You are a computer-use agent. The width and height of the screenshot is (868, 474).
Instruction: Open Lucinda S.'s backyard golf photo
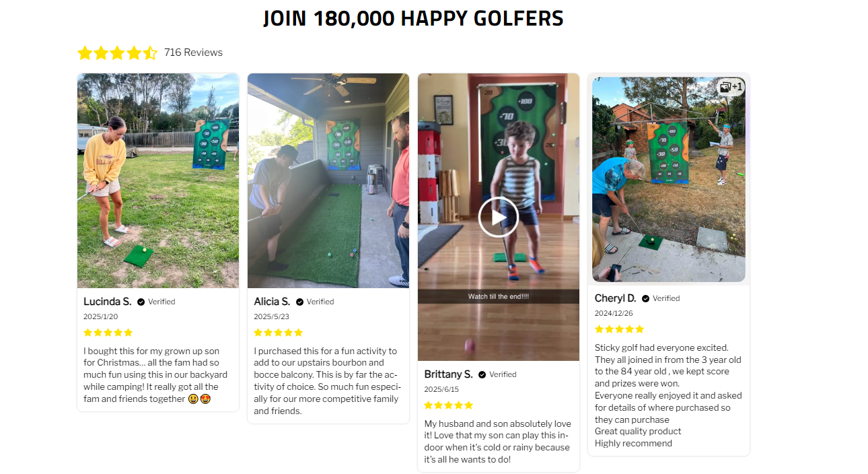(158, 180)
